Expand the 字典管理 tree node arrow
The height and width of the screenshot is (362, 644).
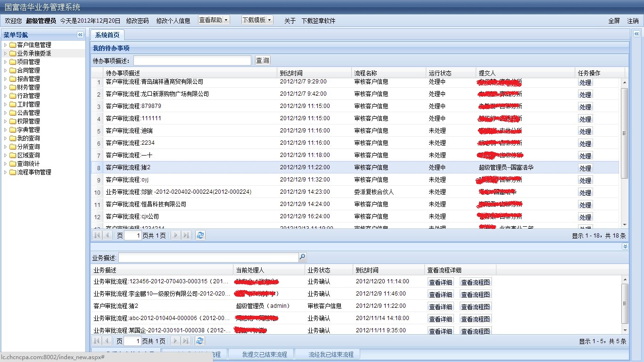(x=5, y=130)
